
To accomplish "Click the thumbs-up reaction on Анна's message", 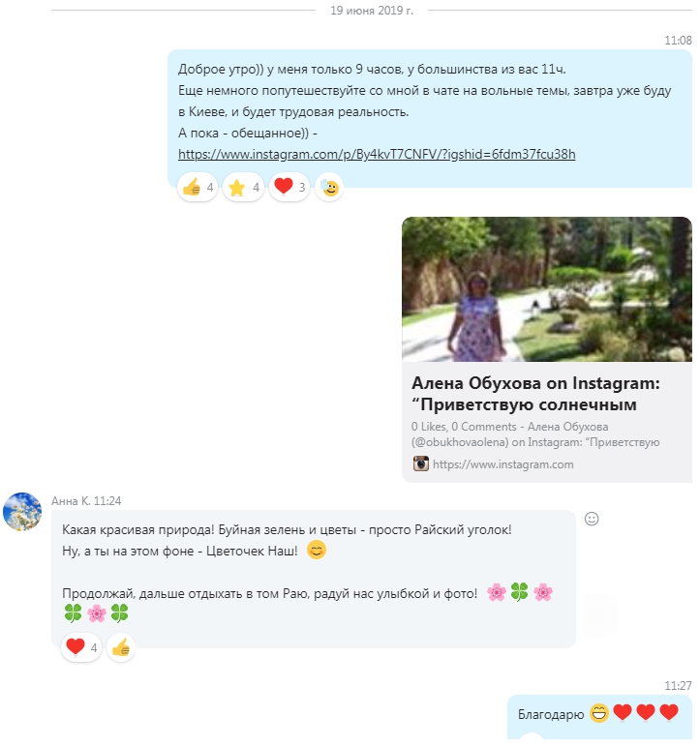I will (121, 647).
